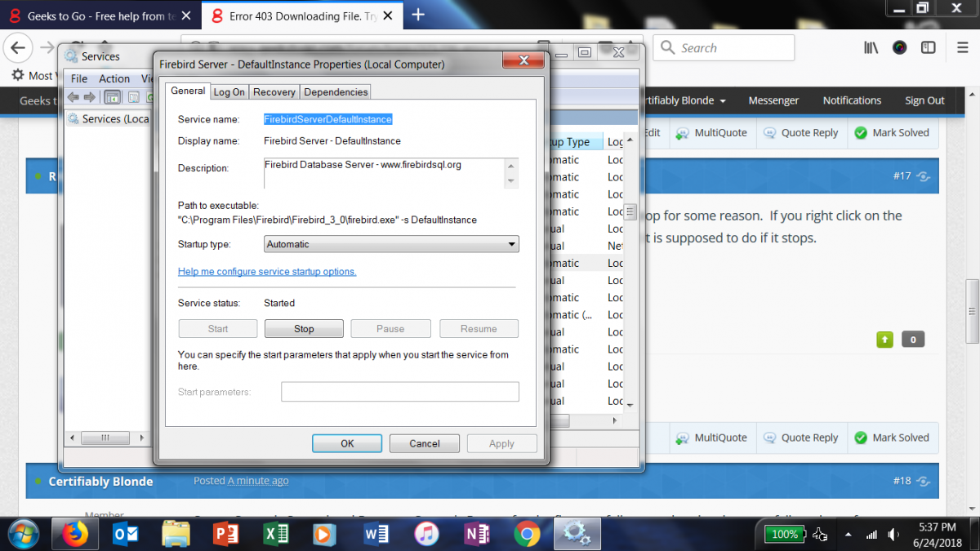
Task: Confirm the properties dialog with OK
Action: coord(347,443)
